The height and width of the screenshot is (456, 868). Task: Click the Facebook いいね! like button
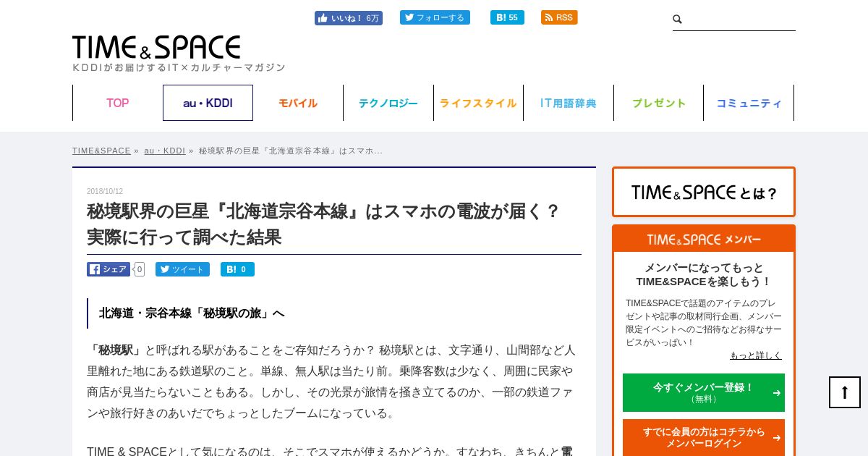349,18
